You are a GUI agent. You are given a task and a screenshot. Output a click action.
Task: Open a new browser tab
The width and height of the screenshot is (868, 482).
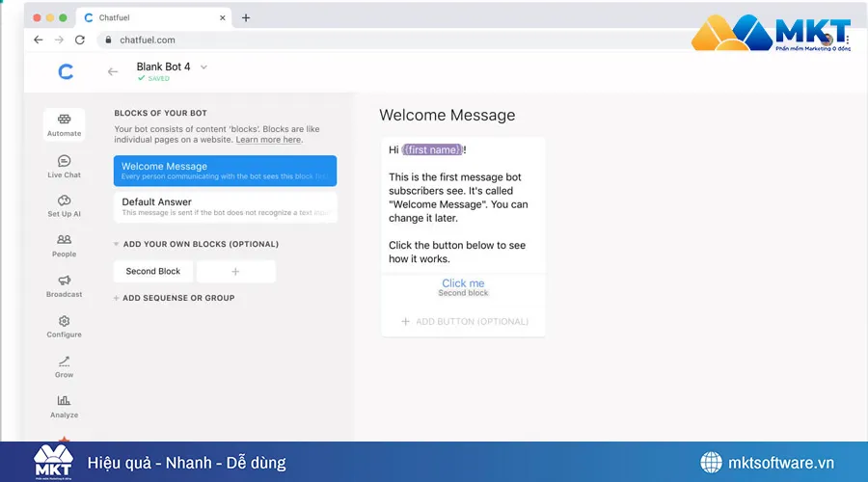tap(246, 17)
